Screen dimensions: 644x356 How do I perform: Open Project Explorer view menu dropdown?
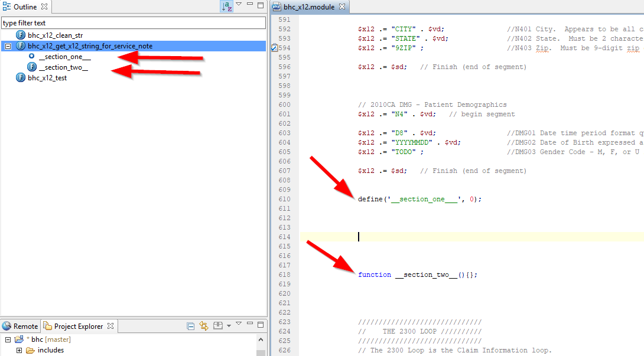pos(239,324)
